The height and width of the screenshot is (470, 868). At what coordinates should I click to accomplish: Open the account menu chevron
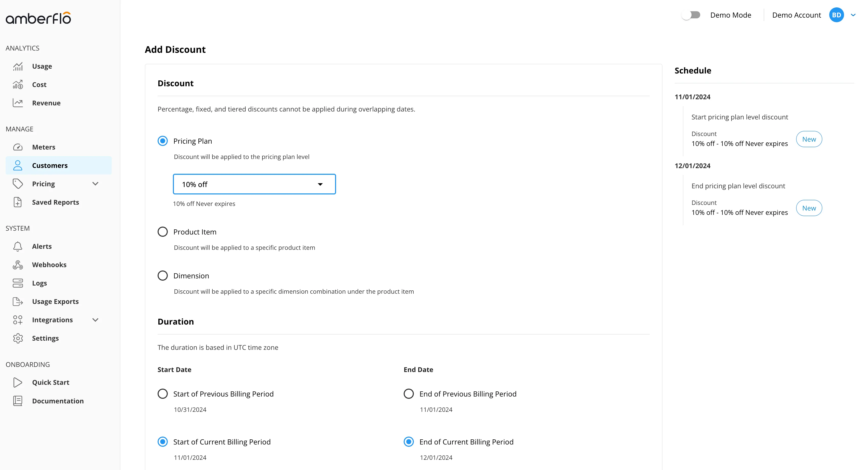click(x=853, y=15)
